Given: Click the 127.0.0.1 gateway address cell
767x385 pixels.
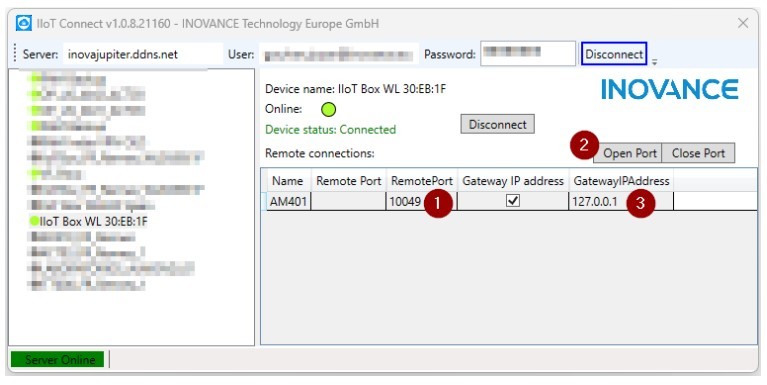Looking at the screenshot, I should 621,201.
